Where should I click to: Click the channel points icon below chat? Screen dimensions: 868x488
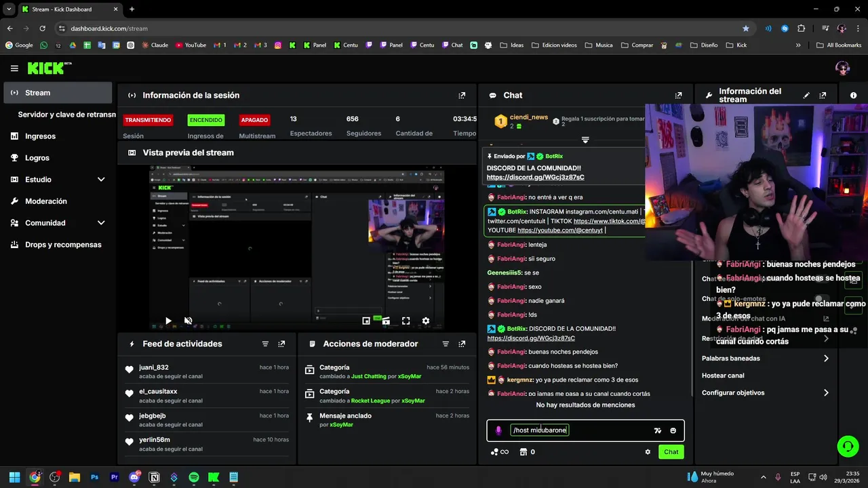pyautogui.click(x=500, y=452)
